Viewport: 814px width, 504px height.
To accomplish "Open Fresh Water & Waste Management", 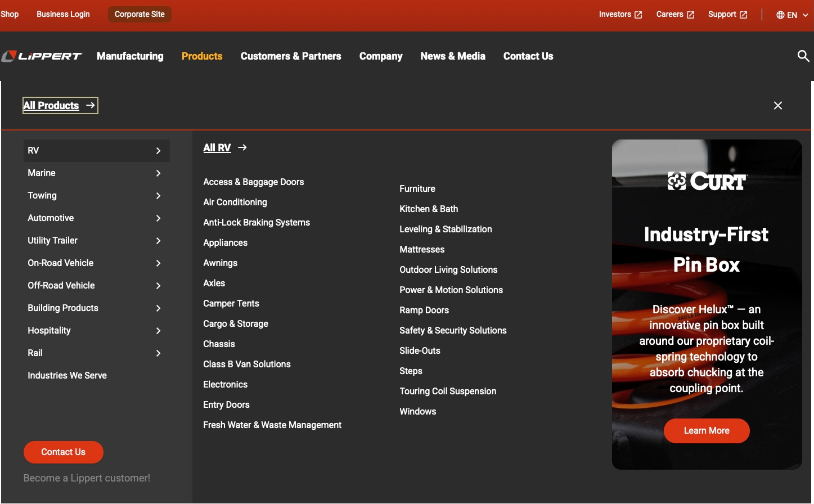I will 272,425.
